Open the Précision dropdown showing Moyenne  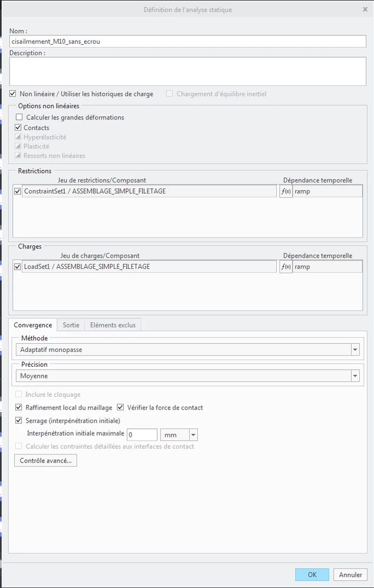[355, 376]
